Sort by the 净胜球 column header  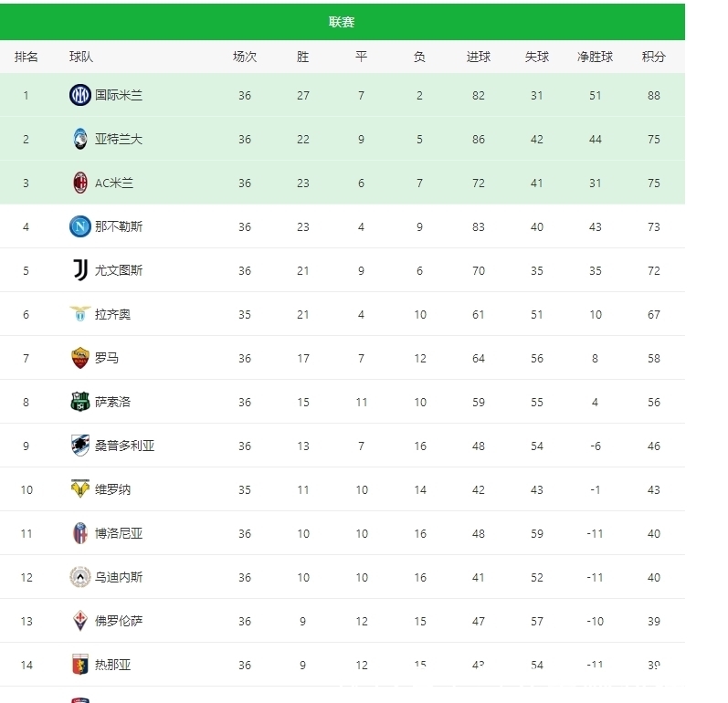click(x=595, y=57)
